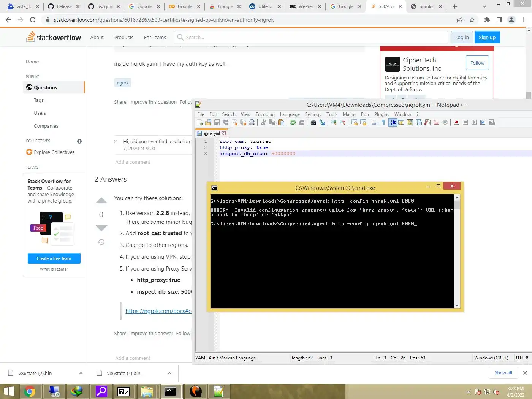This screenshot has width=532, height=399.
Task: Follow Cipher Tech Solutions company
Action: point(477,63)
